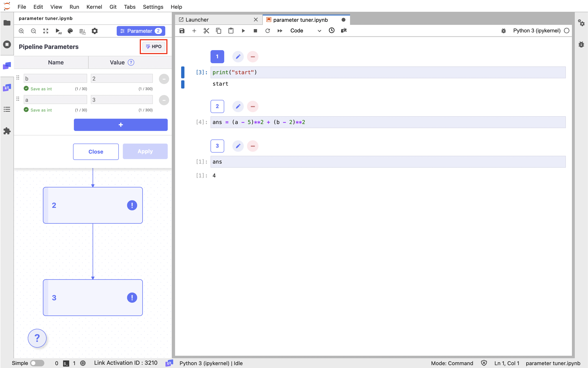The width and height of the screenshot is (588, 368).
Task: Click the Close button in parameters panel
Action: [x=96, y=152]
